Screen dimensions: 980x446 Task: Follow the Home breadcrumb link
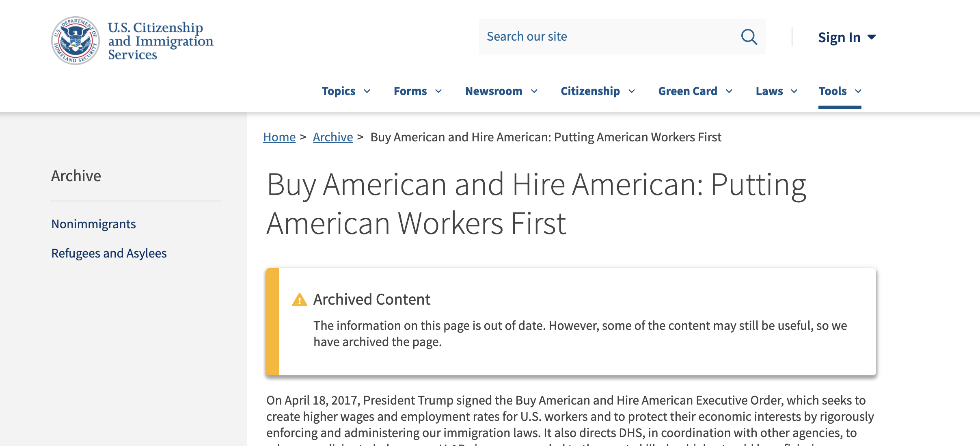click(279, 137)
